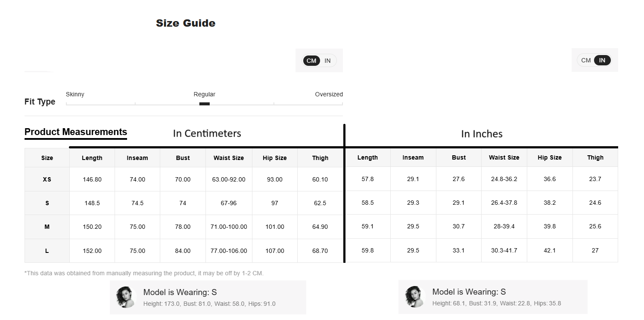The height and width of the screenshot is (320, 644).
Task: Select the highlighted IN option in the inches-side toggle
Action: click(x=602, y=60)
